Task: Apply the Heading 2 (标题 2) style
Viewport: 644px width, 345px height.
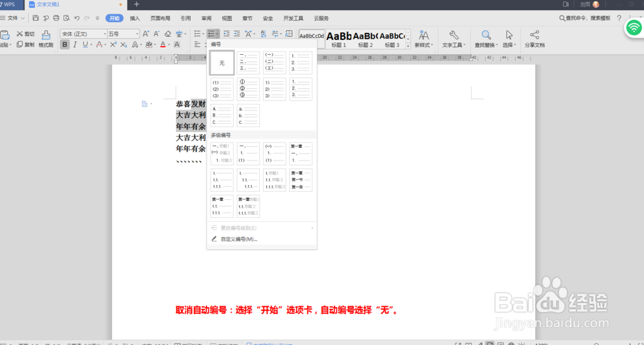Action: pyautogui.click(x=365, y=39)
